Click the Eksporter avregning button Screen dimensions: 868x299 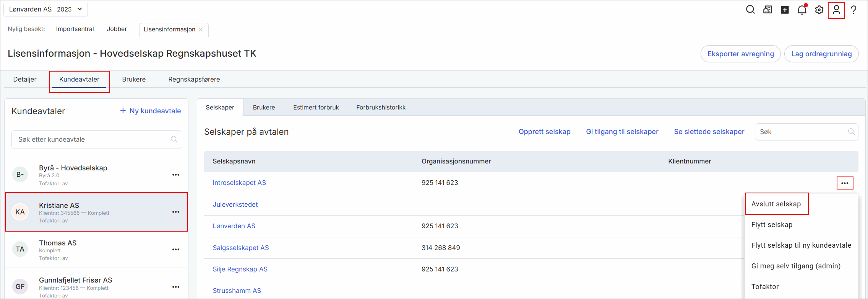[740, 54]
